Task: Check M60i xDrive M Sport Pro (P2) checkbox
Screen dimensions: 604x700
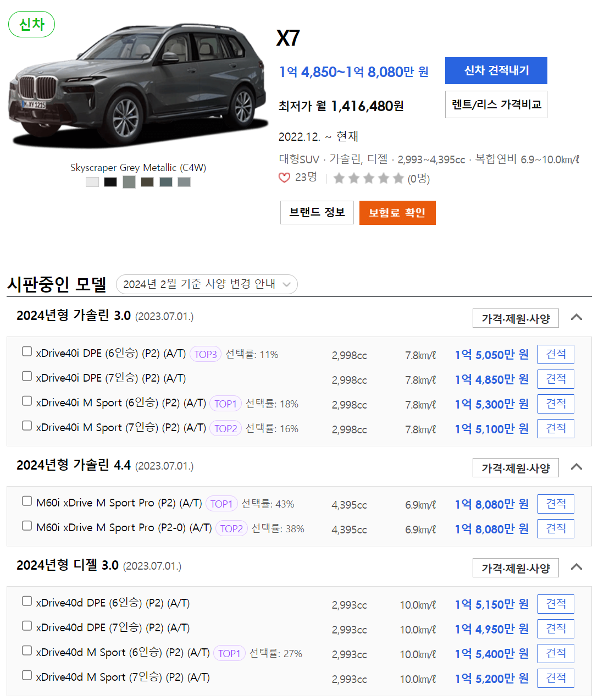Action: click(27, 501)
